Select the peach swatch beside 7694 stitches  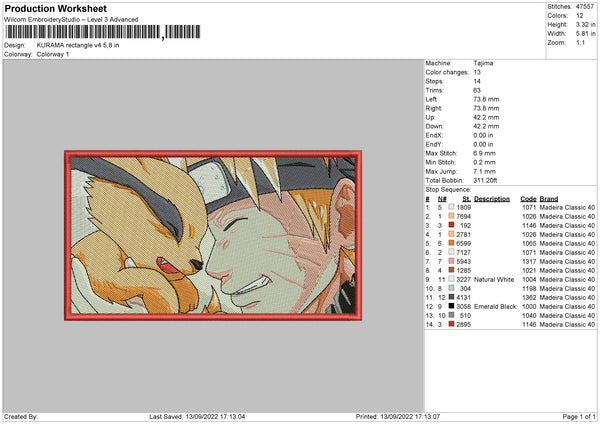pos(452,216)
